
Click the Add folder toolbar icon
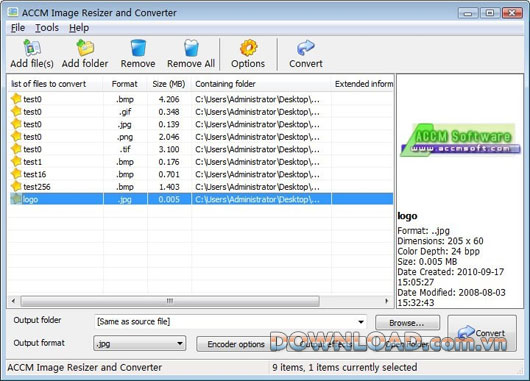click(x=85, y=48)
